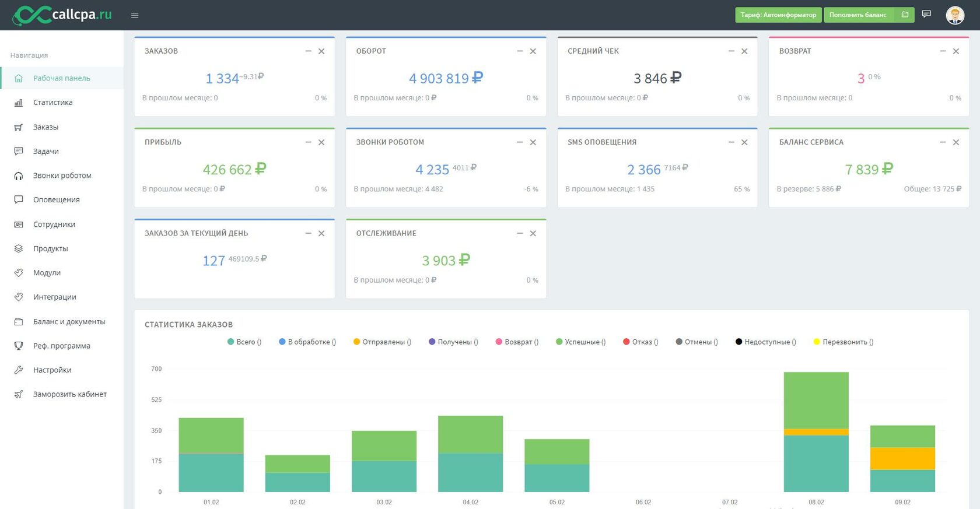The height and width of the screenshot is (509, 980).
Task: Click the 08.02 bar in orders chart
Action: [x=816, y=432]
